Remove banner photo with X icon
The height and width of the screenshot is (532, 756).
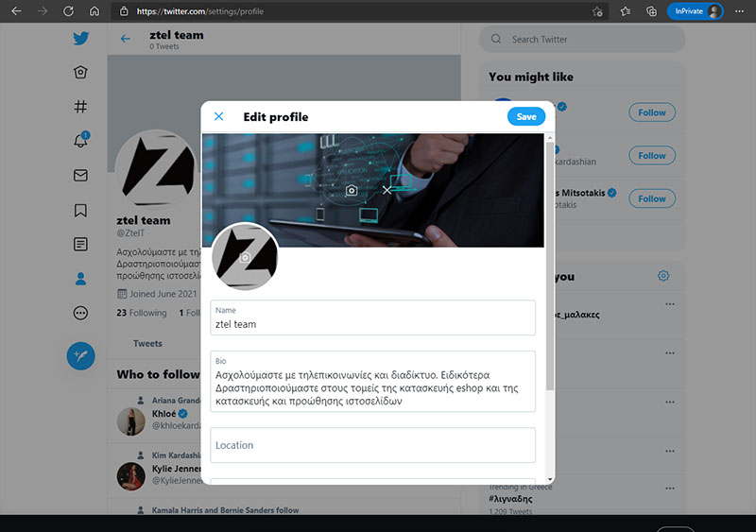click(387, 190)
